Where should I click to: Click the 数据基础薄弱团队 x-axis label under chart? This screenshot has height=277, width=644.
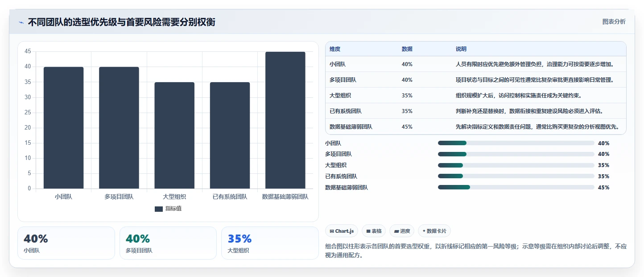coord(285,197)
